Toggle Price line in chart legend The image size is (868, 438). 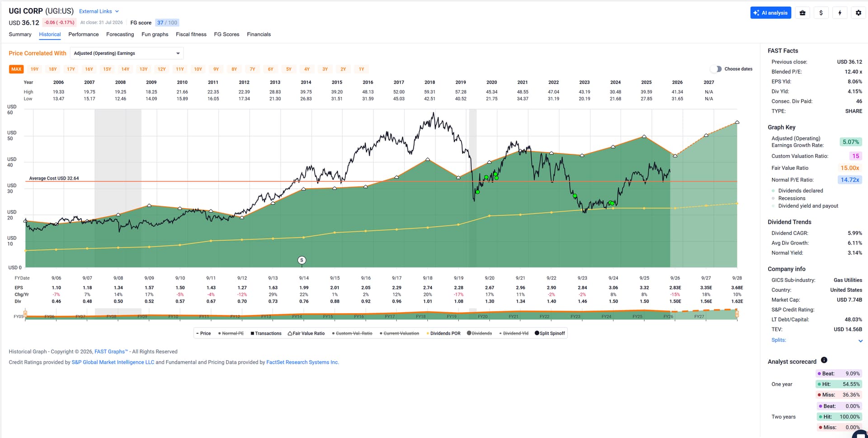point(203,333)
